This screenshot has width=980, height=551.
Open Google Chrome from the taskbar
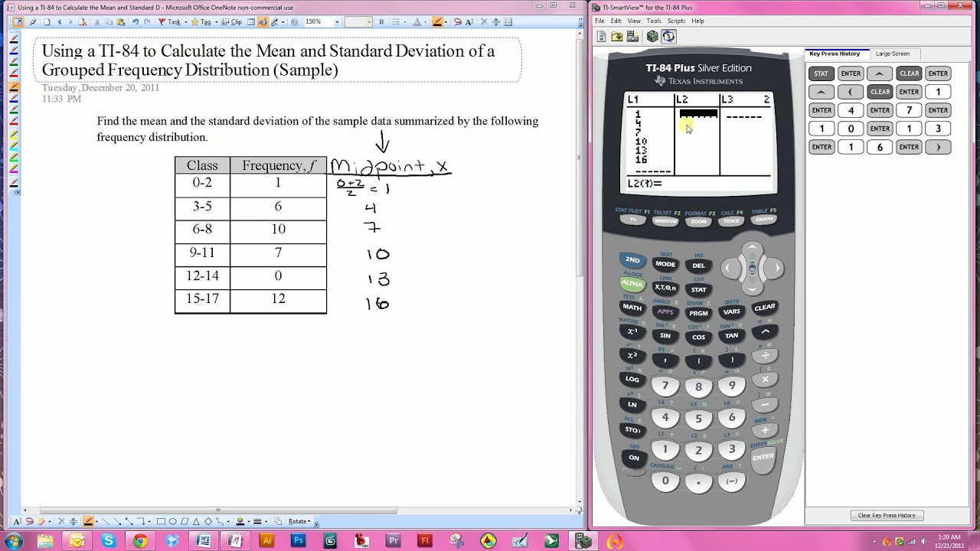tap(139, 541)
